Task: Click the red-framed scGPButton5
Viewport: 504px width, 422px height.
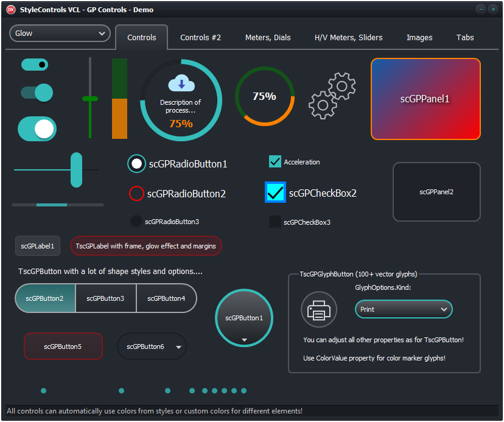Action: pos(63,346)
